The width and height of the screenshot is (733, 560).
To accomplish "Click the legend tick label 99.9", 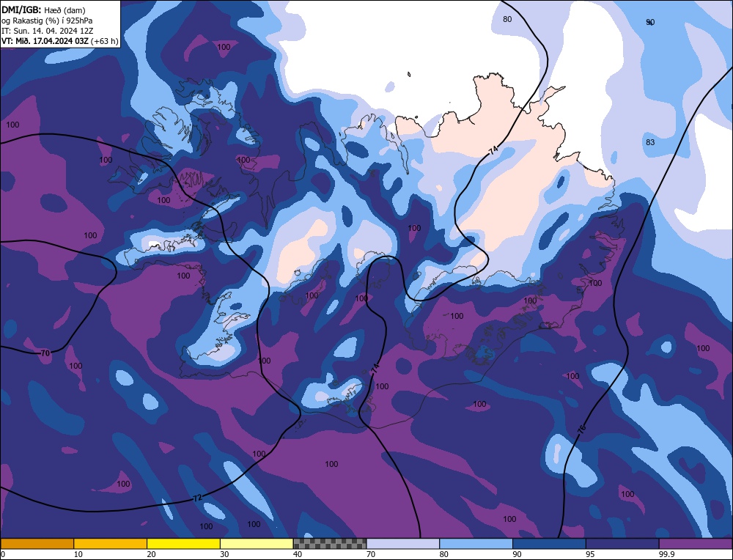I will point(666,554).
